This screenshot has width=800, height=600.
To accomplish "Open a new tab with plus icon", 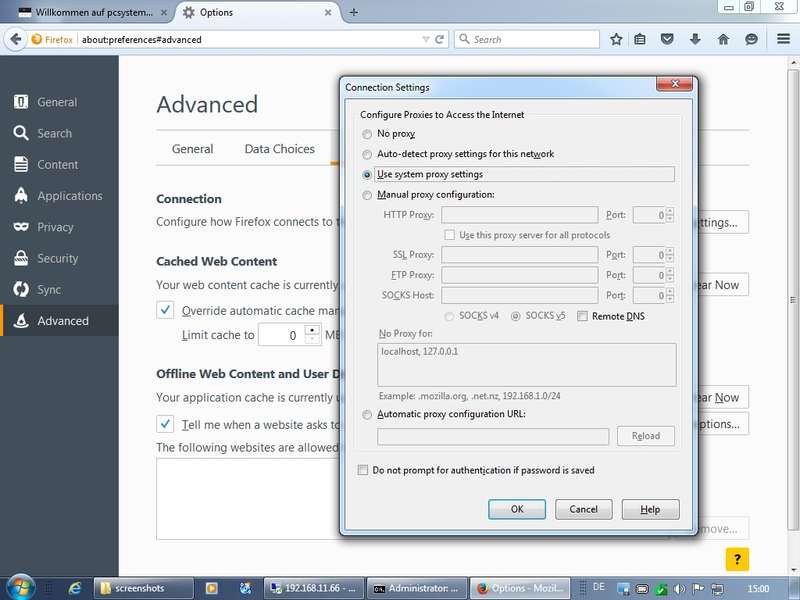I will (354, 12).
